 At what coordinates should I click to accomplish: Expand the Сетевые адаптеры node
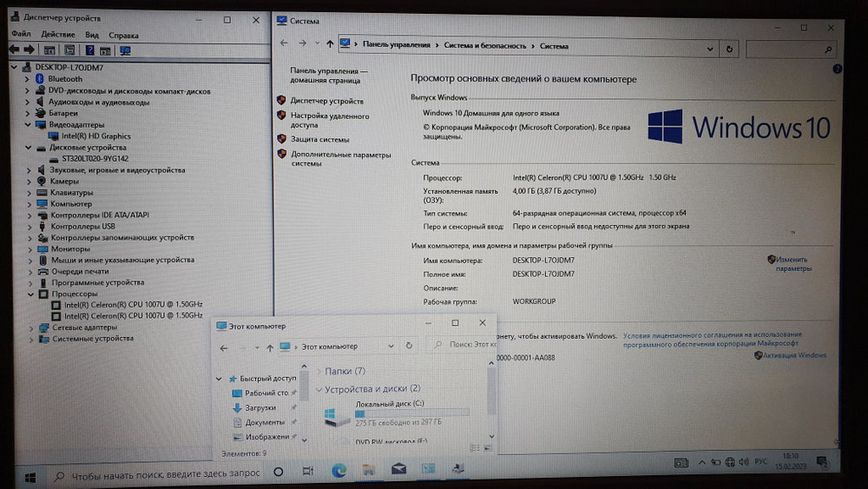point(31,327)
